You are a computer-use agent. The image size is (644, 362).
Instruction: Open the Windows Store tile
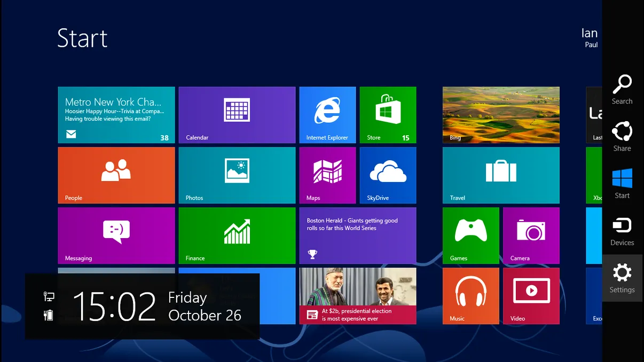tap(388, 115)
